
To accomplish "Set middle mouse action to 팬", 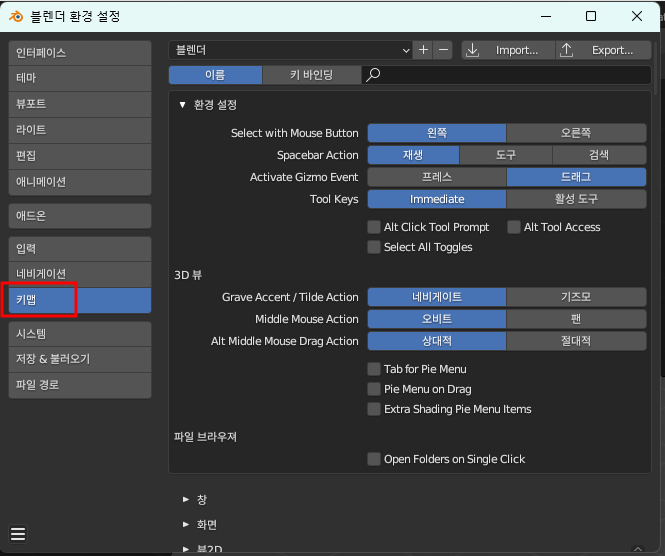I will point(576,319).
